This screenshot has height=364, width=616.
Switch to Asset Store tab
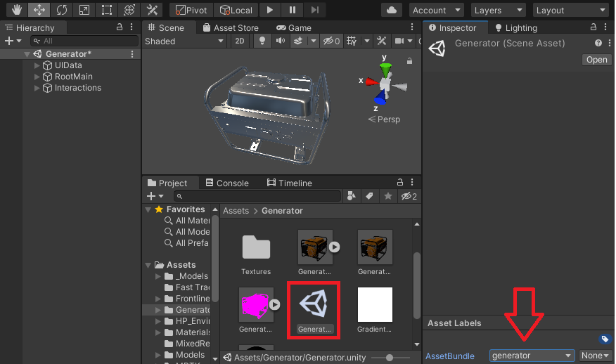231,28
